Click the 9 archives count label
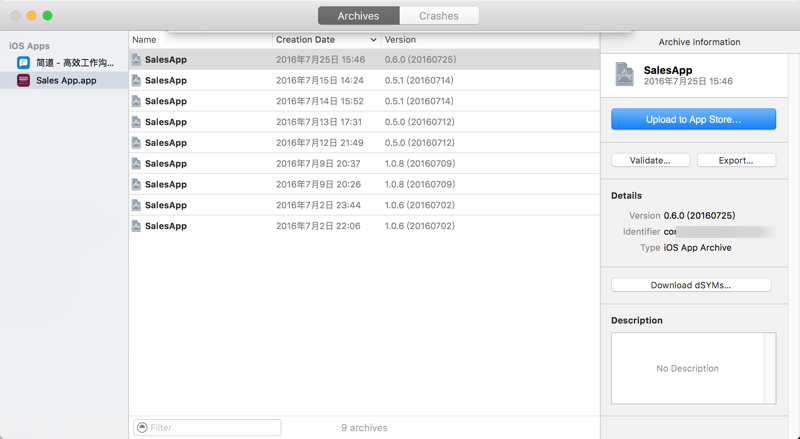800x439 pixels. (364, 427)
